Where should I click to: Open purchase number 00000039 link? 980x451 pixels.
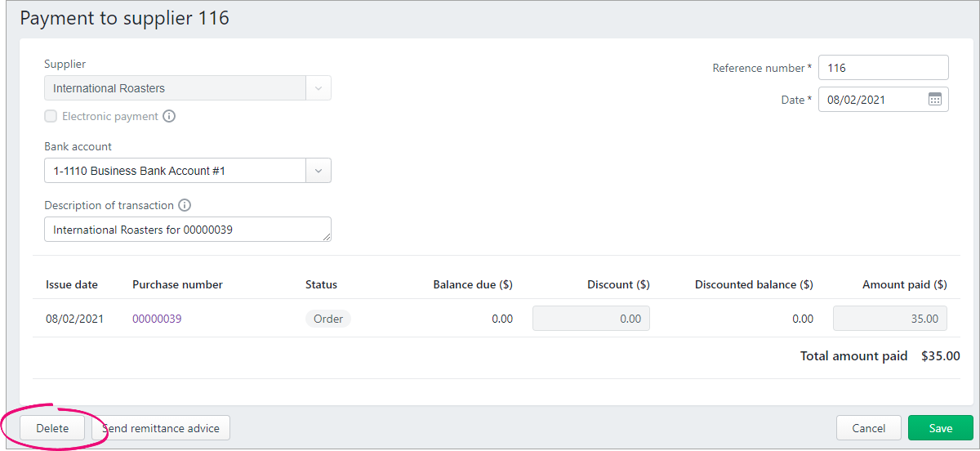point(157,319)
